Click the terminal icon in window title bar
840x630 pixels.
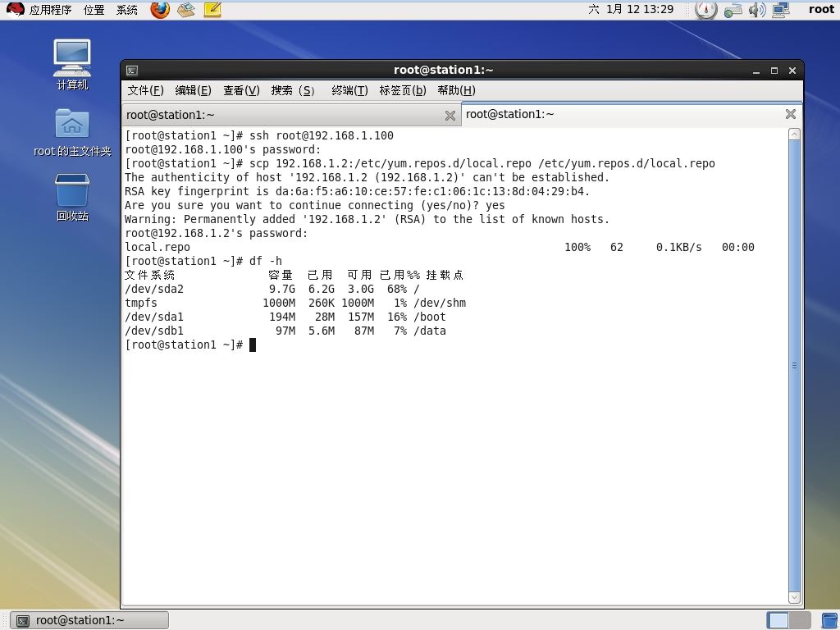[132, 71]
